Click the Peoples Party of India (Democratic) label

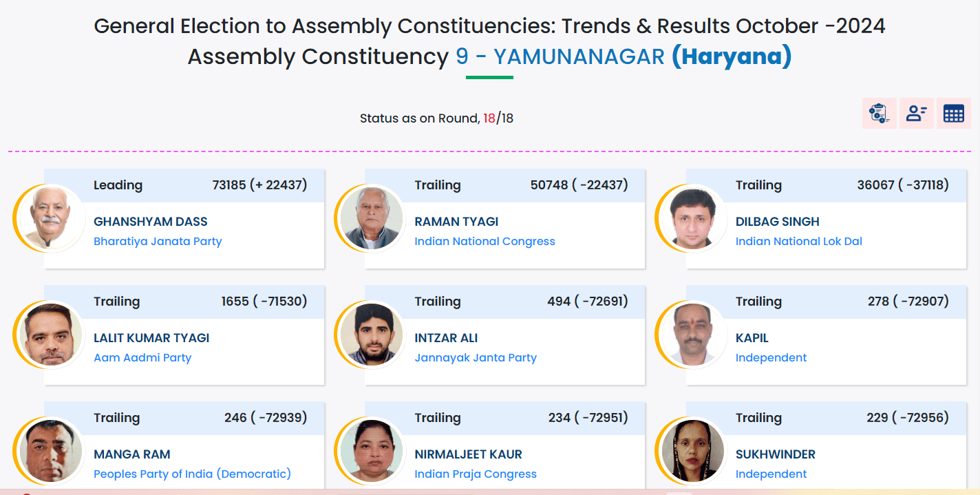pyautogui.click(x=192, y=474)
